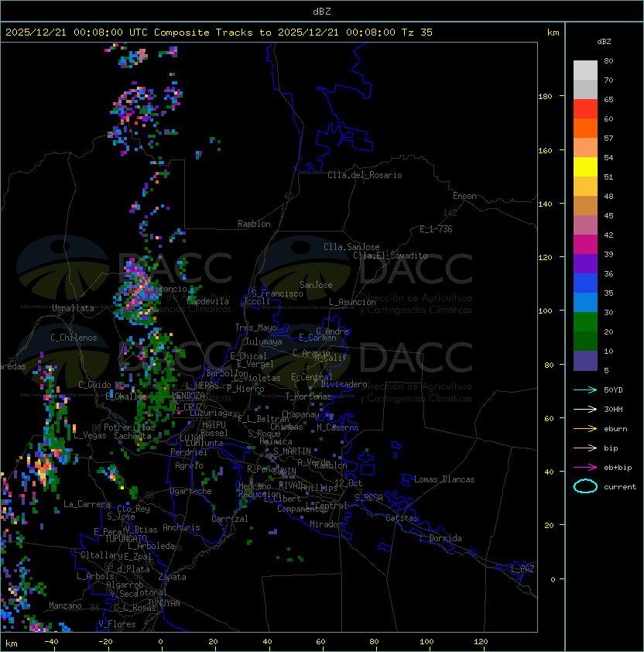644x652 pixels.
Task: Click the Manzano place label
Action: 65,606
